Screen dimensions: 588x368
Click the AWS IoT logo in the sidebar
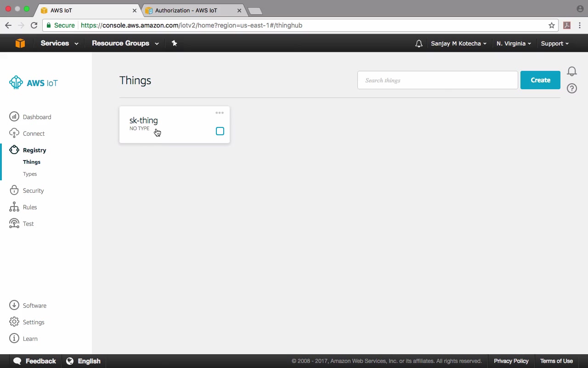pos(34,83)
